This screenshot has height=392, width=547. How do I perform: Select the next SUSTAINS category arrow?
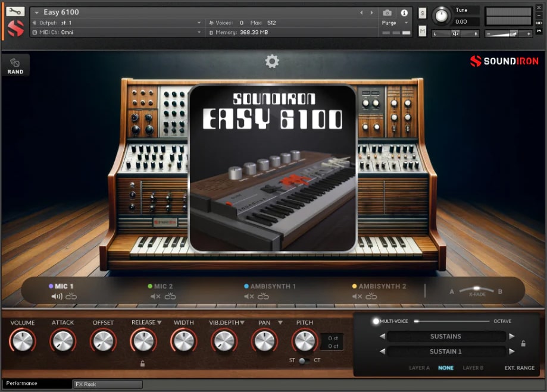click(512, 336)
